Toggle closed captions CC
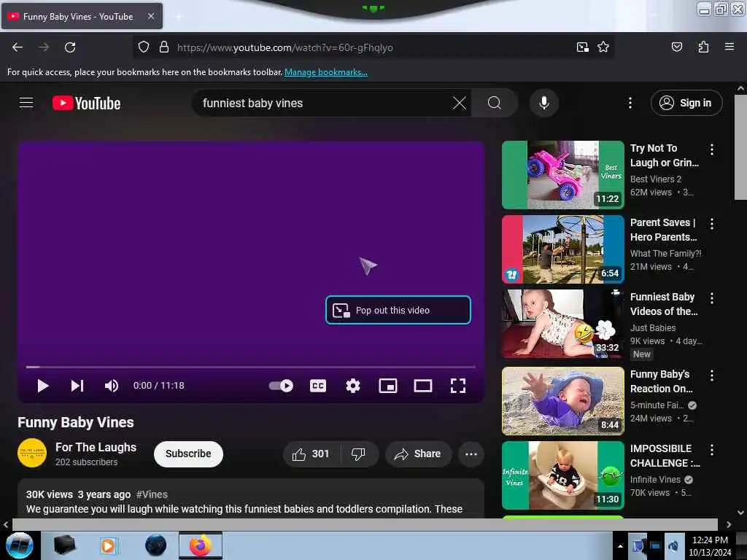Screen dimensions: 747x560 [x=318, y=386]
